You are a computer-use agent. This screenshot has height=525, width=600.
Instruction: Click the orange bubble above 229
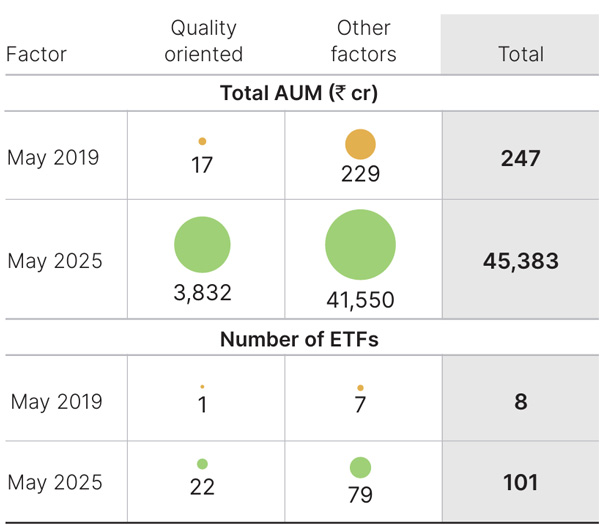pyautogui.click(x=360, y=145)
